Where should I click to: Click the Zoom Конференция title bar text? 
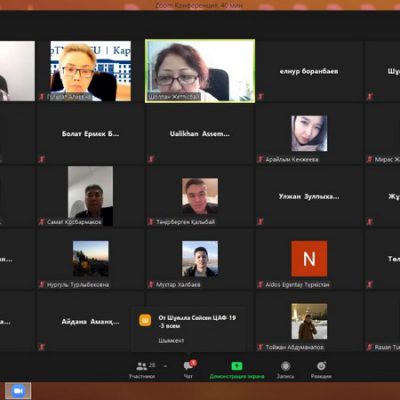pos(199,5)
